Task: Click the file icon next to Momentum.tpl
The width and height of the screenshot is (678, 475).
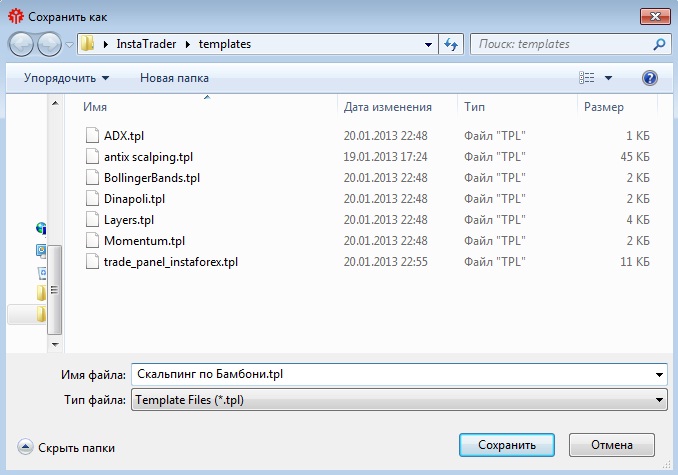Action: pos(92,240)
